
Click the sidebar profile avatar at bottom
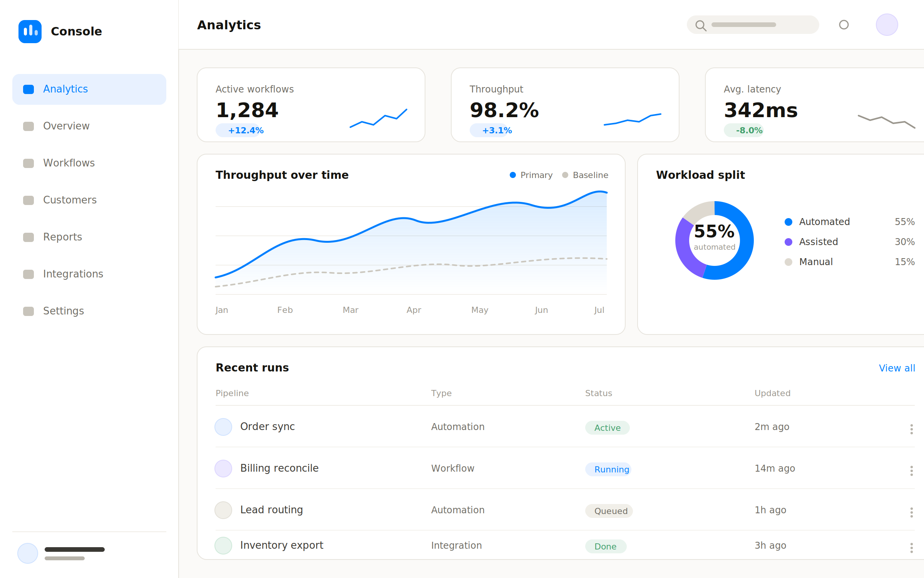[28, 553]
